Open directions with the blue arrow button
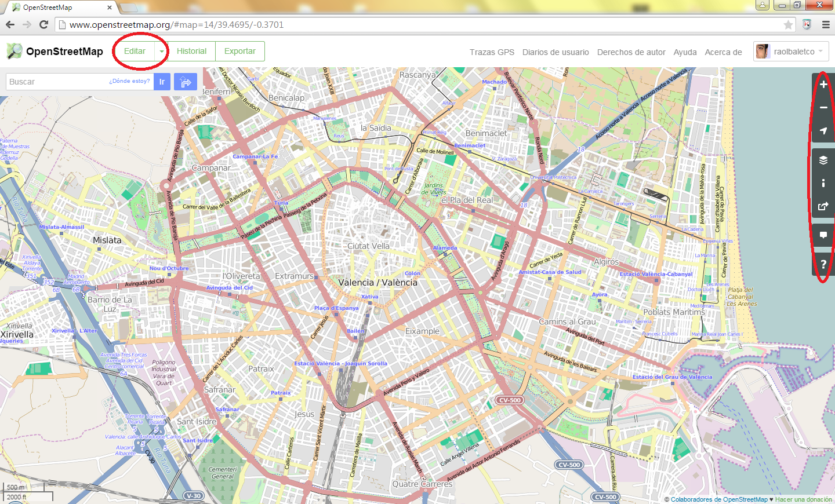Viewport: 835px width, 504px height. pyautogui.click(x=186, y=82)
